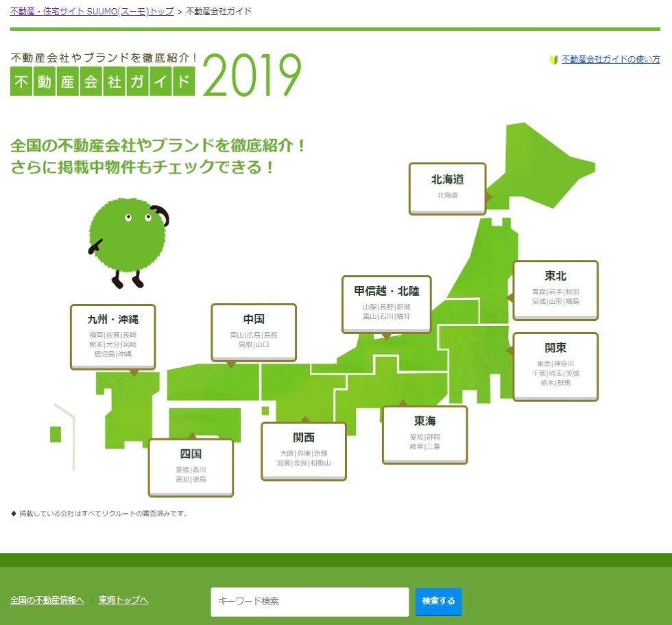The width and height of the screenshot is (672, 625).
Task: Select the 甲信越・北陸 region card
Action: tap(386, 305)
